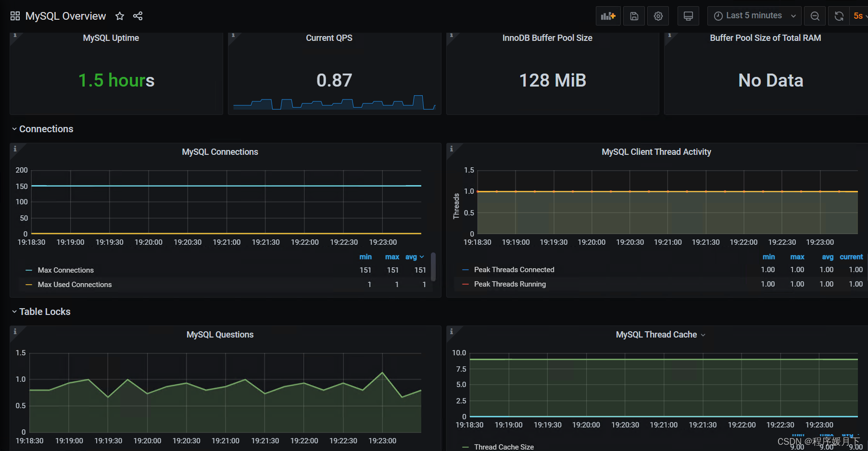The height and width of the screenshot is (451, 868).
Task: Show info for Buffer Pool Size of Total RAM
Action: (669, 36)
